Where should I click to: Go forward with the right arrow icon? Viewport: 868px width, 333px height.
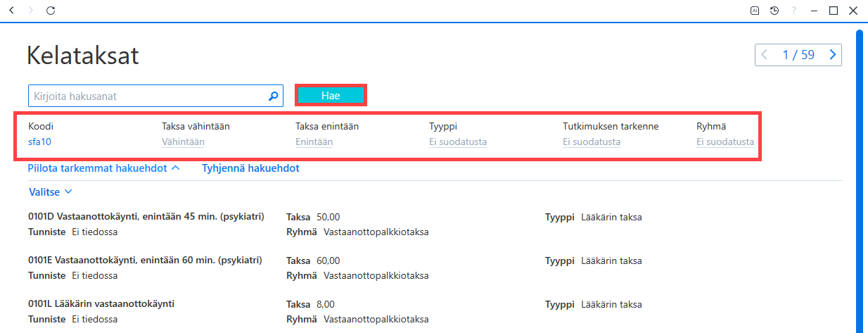[30, 11]
